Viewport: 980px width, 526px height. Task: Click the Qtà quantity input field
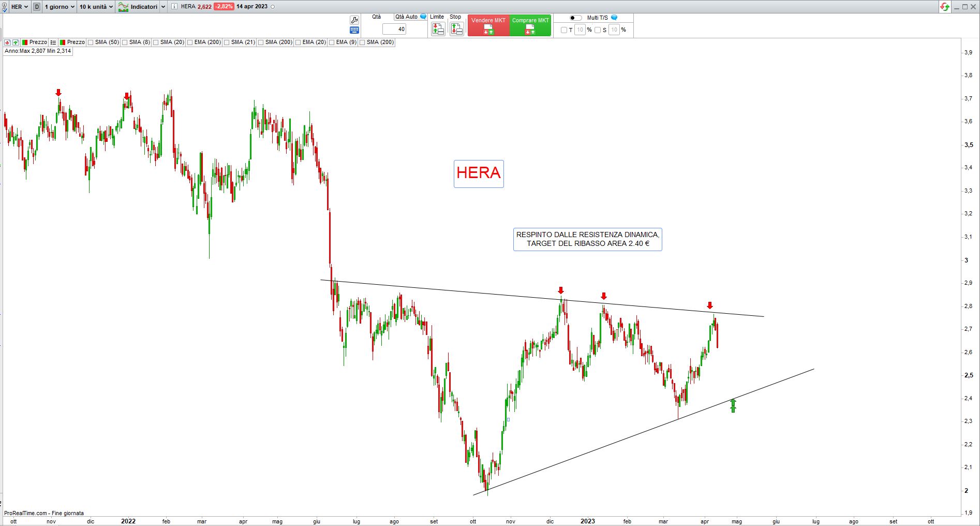click(x=394, y=30)
